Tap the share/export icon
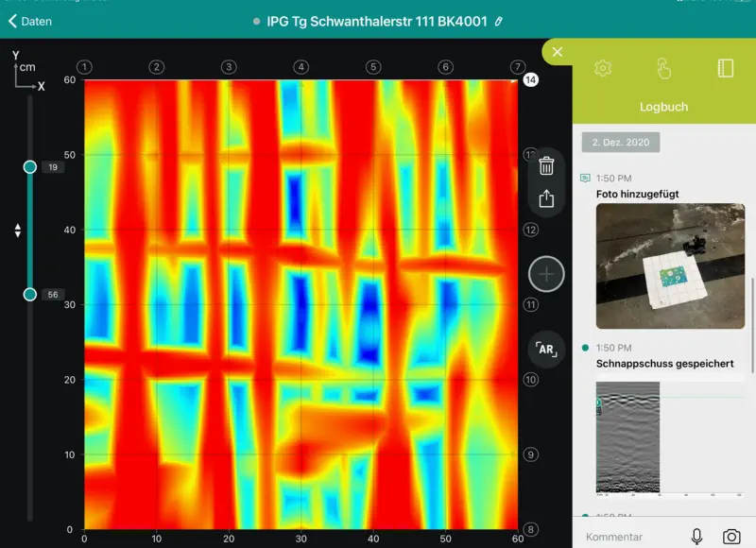Viewport: 756px width, 548px height. click(546, 198)
